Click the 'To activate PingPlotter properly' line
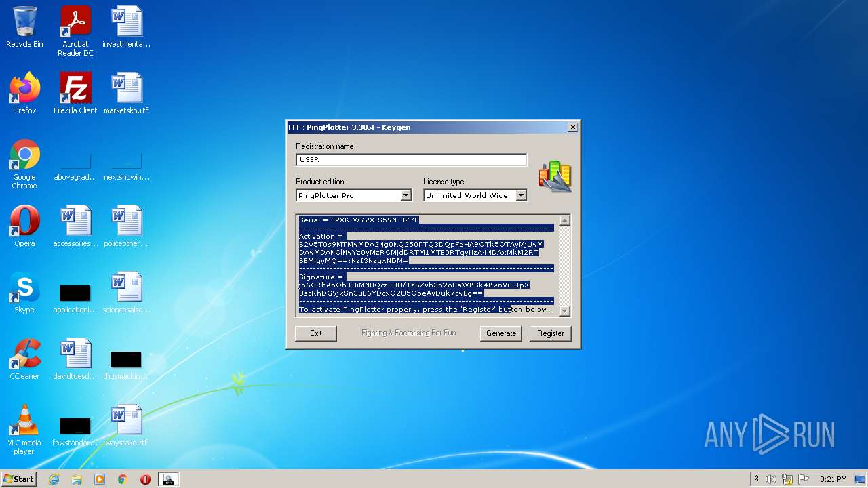 point(425,310)
